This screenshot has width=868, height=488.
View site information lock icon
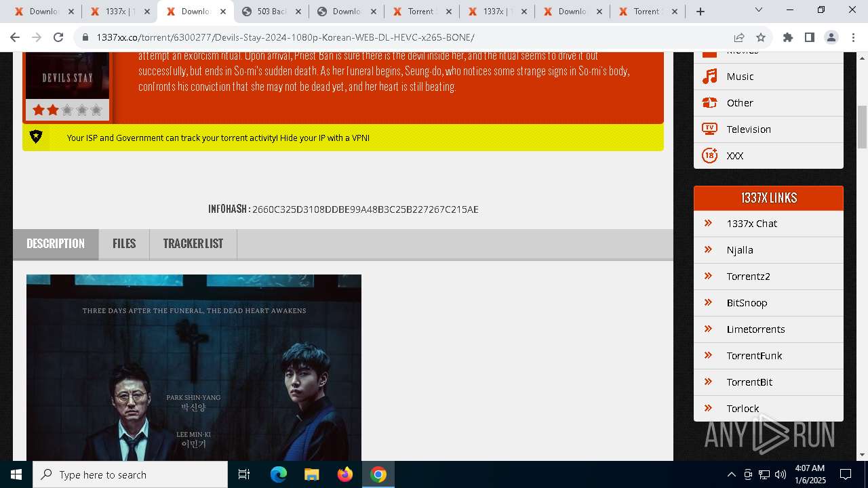pyautogui.click(x=85, y=37)
